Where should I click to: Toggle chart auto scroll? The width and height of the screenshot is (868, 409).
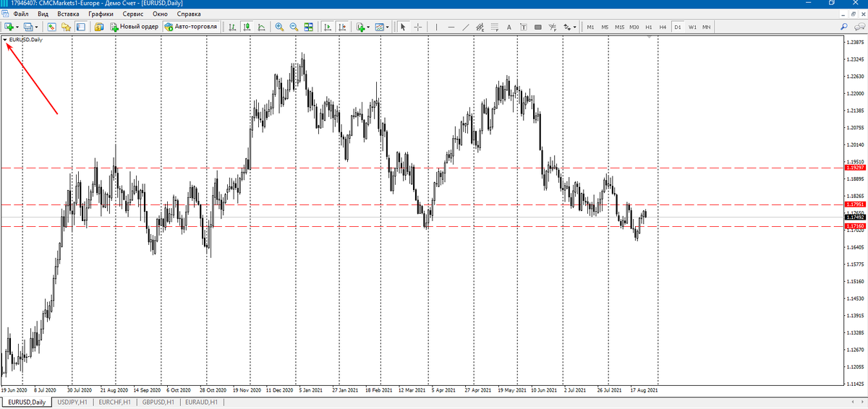pyautogui.click(x=328, y=27)
